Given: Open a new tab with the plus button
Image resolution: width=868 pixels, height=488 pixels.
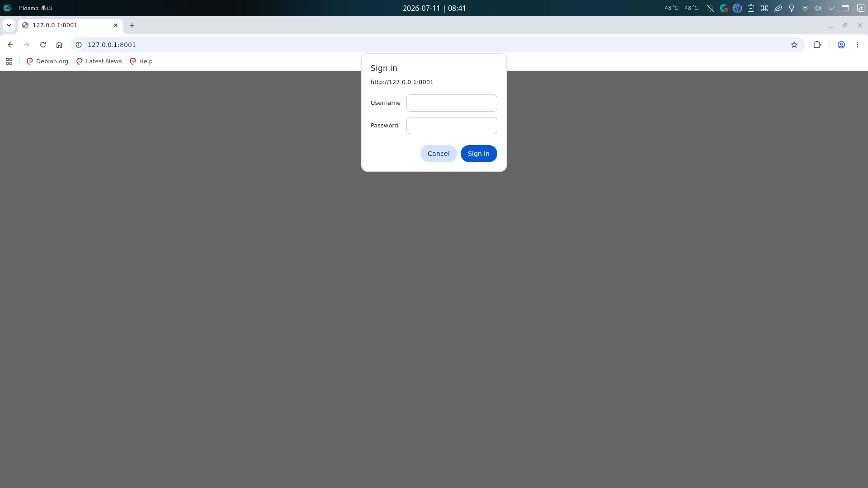Looking at the screenshot, I should pyautogui.click(x=132, y=25).
